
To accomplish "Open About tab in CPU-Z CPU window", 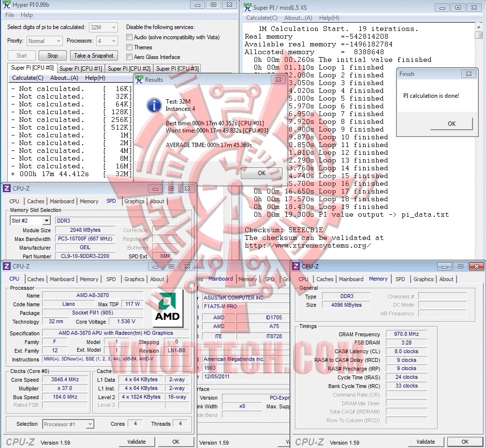I will point(157,279).
